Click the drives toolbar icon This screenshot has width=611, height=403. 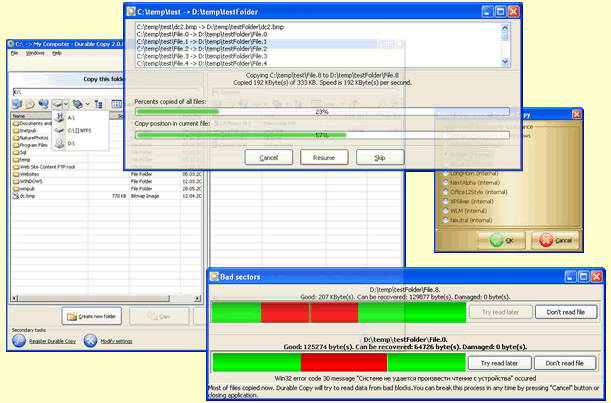point(57,104)
